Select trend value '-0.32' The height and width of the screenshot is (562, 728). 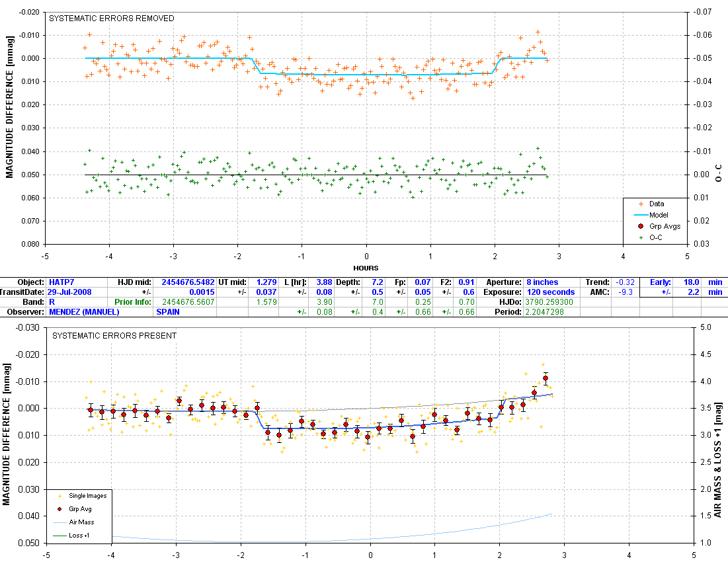625,282
